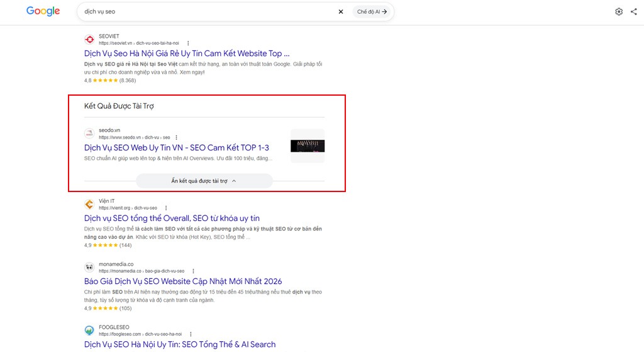The width and height of the screenshot is (644, 352).
Task: Click the 4,8 star rating (8.368)
Action: 110,80
